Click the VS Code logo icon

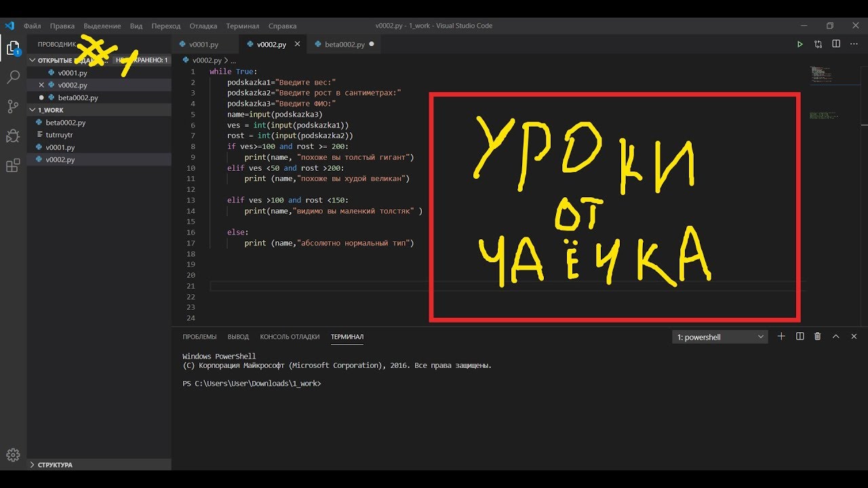(x=9, y=26)
